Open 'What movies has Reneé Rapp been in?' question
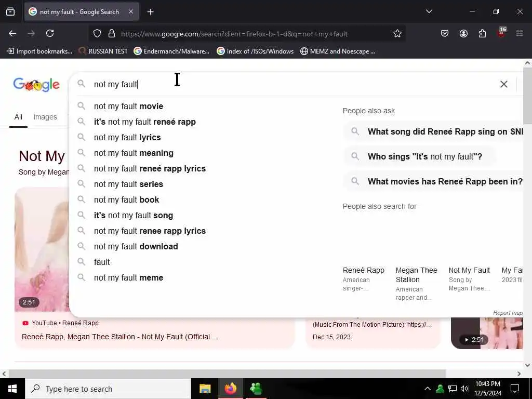 click(x=433, y=181)
